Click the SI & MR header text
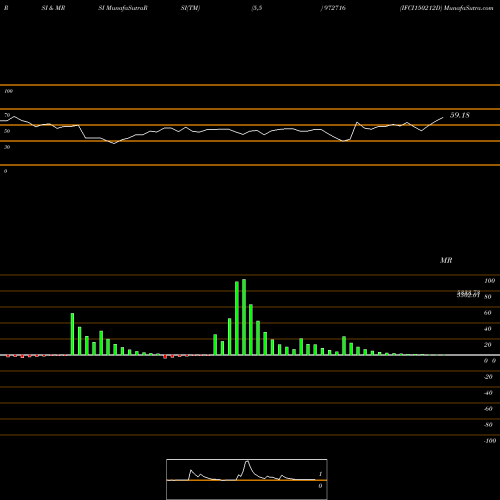The width and height of the screenshot is (500, 500). click(53, 8)
